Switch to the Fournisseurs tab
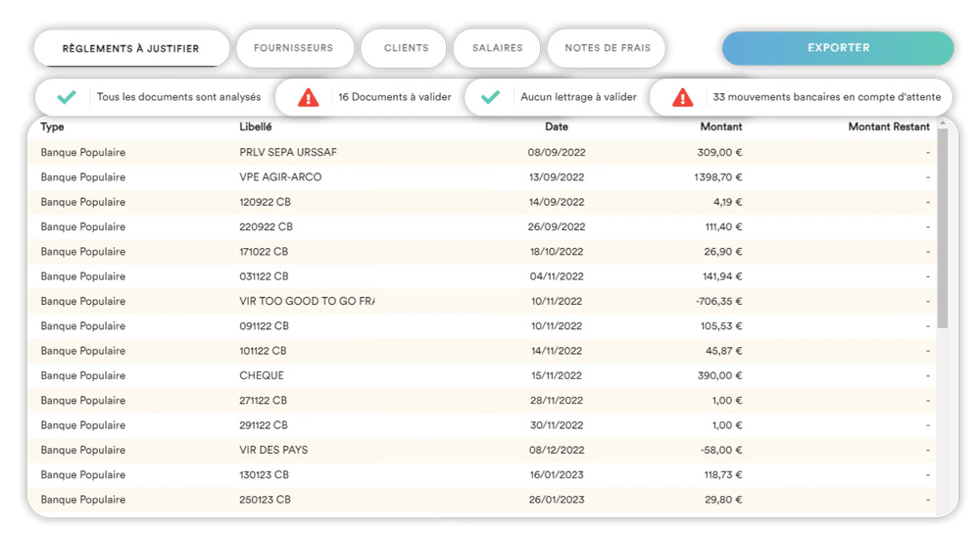980x539 pixels. [293, 48]
